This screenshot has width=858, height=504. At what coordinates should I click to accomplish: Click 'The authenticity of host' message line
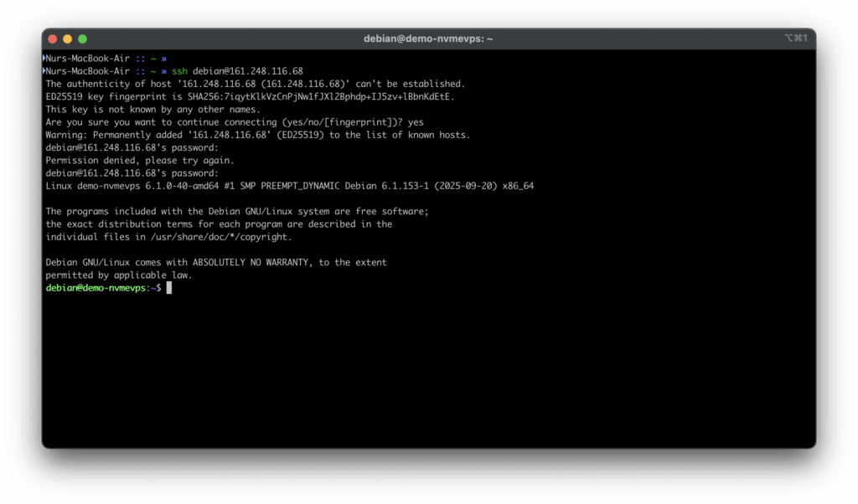point(254,84)
